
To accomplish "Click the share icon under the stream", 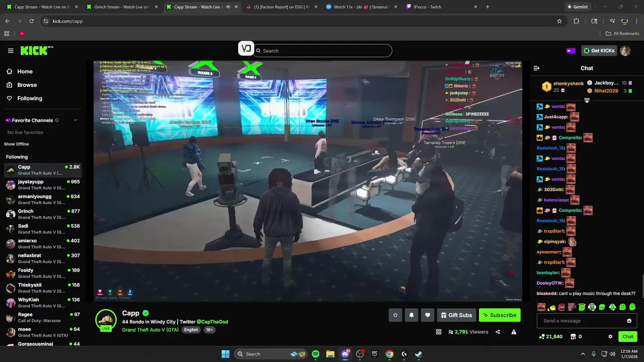I will [x=498, y=332].
